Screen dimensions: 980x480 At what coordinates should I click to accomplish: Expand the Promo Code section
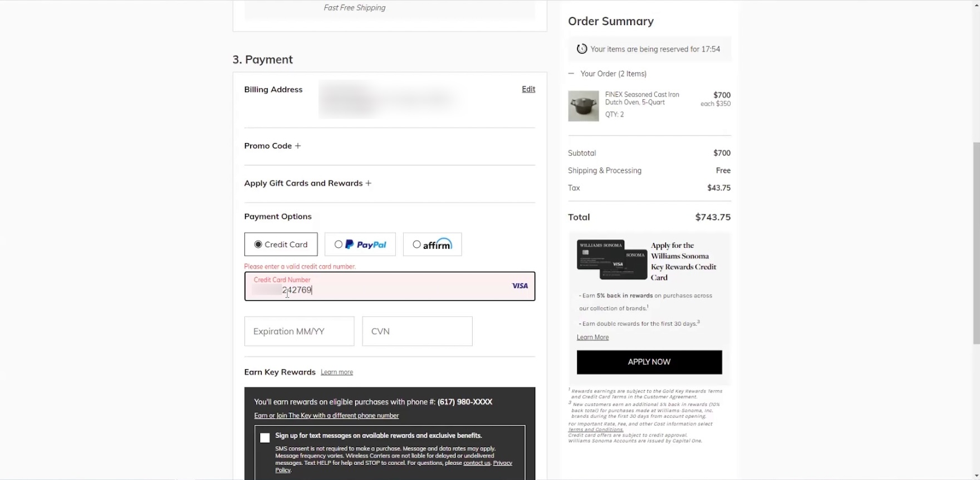click(268, 146)
